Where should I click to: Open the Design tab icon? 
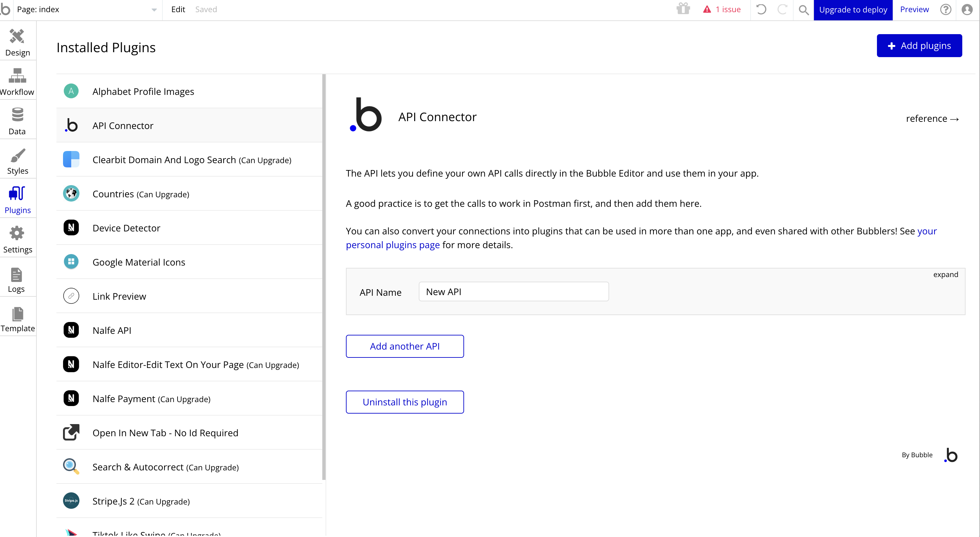click(17, 37)
